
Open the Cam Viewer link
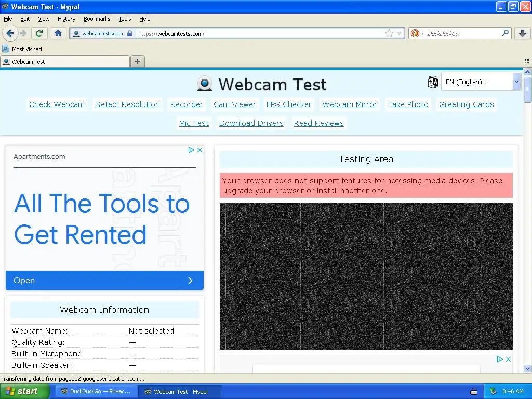tap(235, 104)
